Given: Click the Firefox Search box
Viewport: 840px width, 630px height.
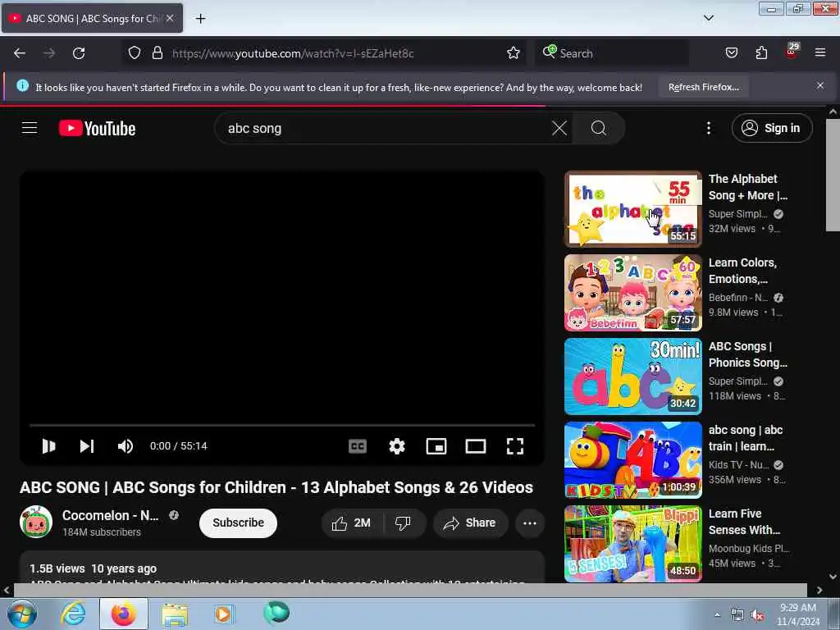Looking at the screenshot, I should [x=612, y=53].
